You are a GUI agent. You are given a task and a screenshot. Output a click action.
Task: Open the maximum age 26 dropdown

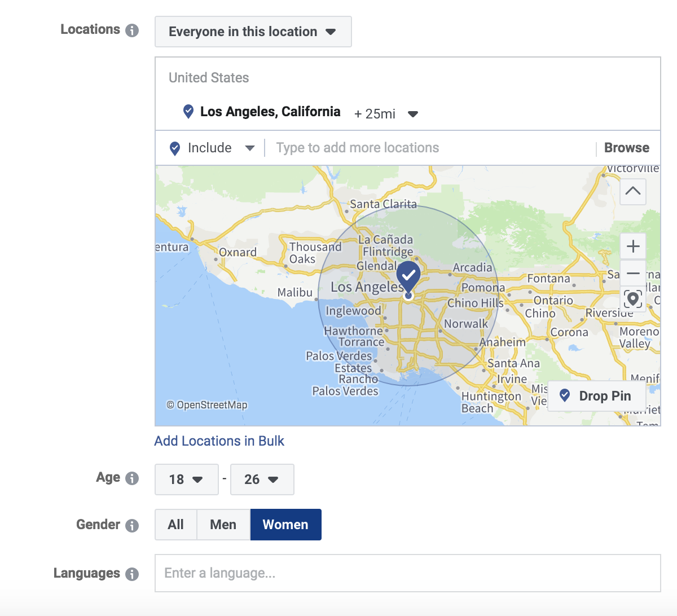[262, 479]
